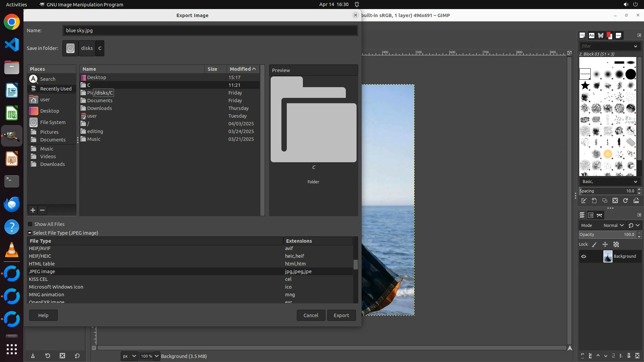Collapse Select File Type expander

click(x=30, y=233)
